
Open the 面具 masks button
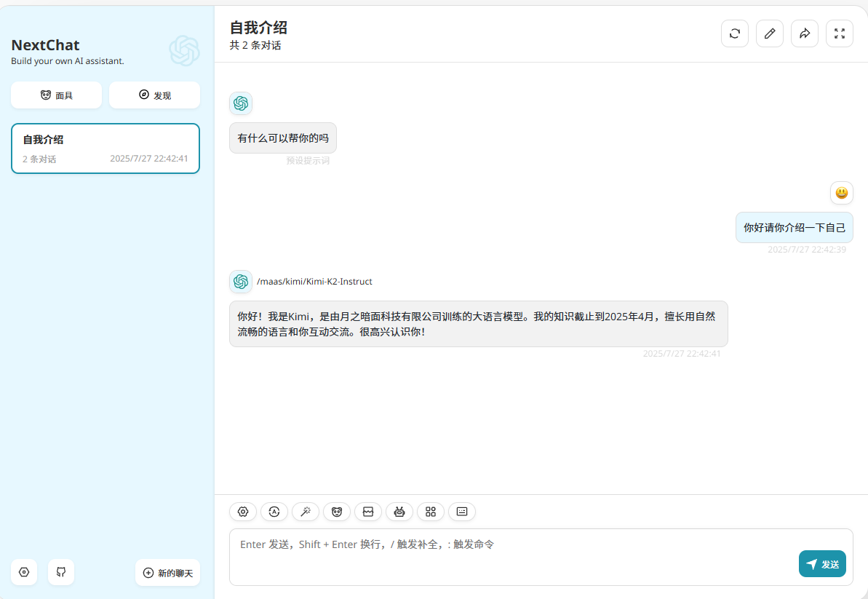tap(57, 95)
